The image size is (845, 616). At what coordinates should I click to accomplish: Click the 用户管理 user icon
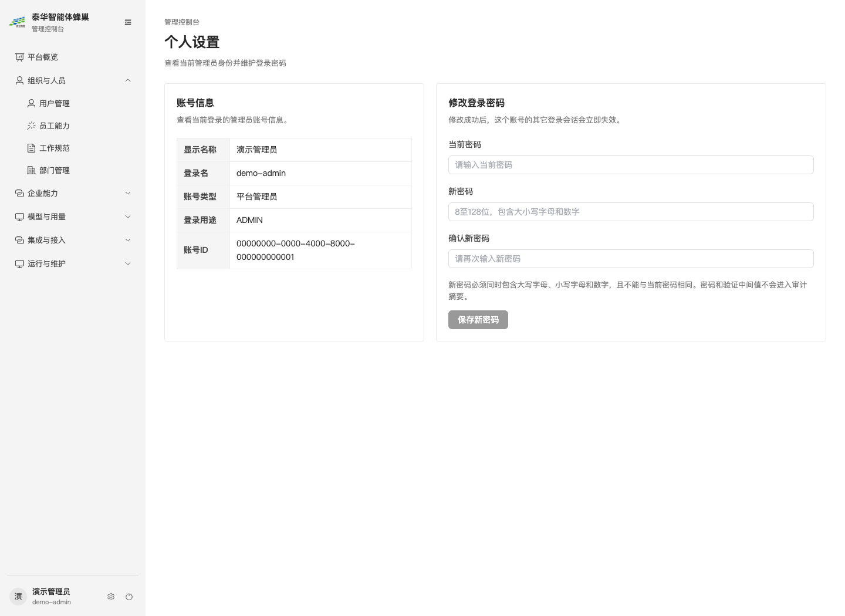32,103
